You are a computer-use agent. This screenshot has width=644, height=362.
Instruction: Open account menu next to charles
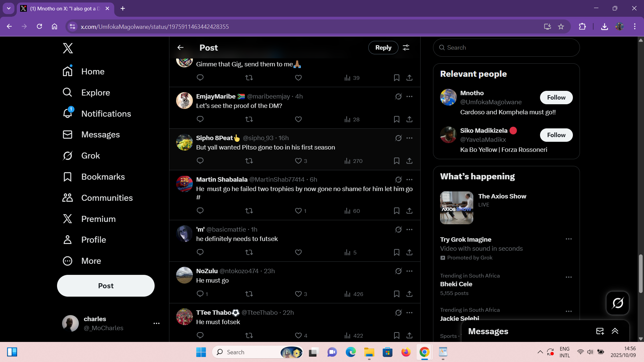(156, 323)
